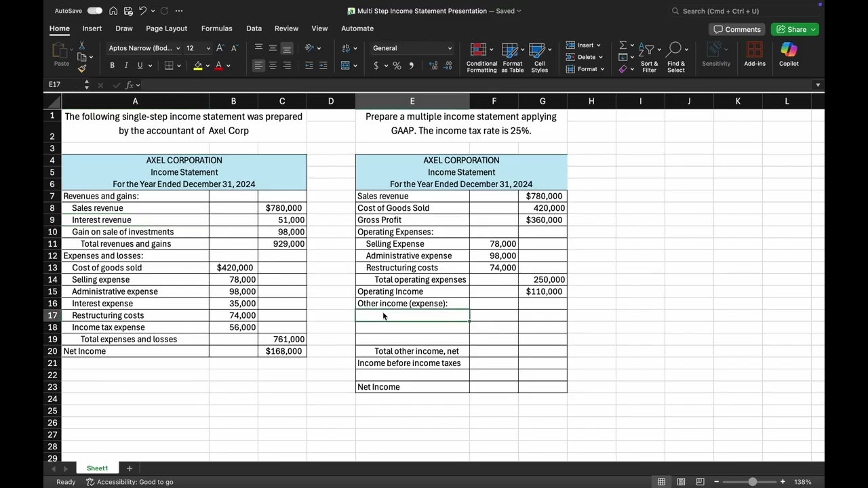Screen dimensions: 868x488
Task: Click Decrease Indent icon
Action: tap(309, 66)
